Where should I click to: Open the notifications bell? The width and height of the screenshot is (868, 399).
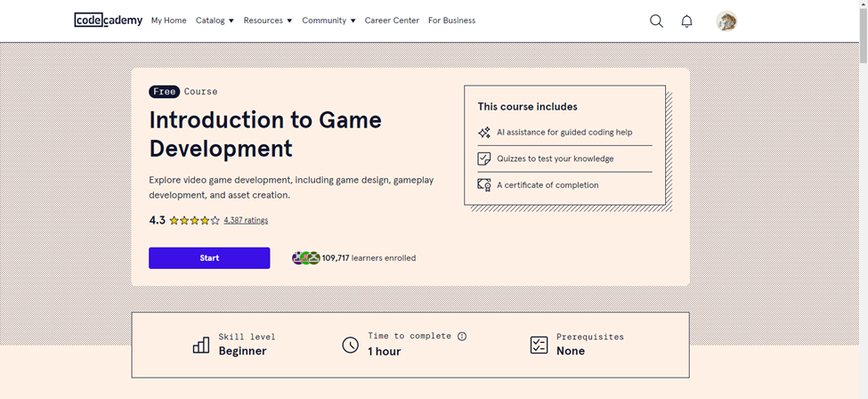[686, 21]
